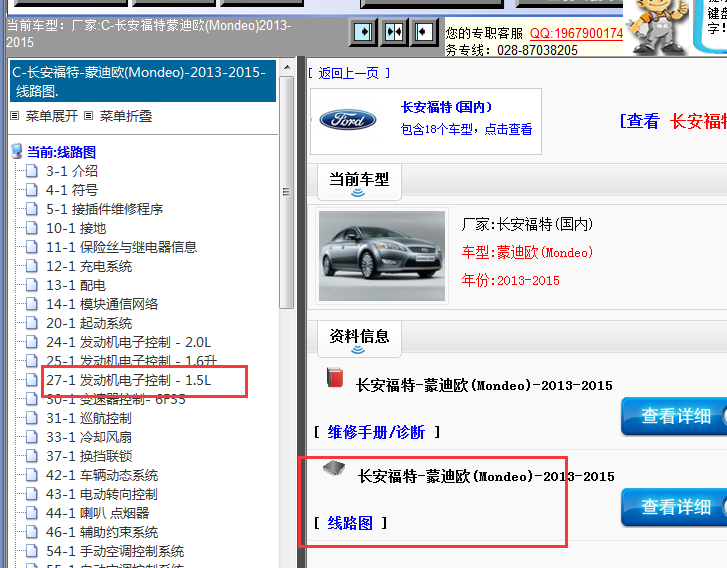Image resolution: width=727 pixels, height=568 pixels.
Task: Open tree item 46-1 辅助约束系统
Action: coord(102,532)
